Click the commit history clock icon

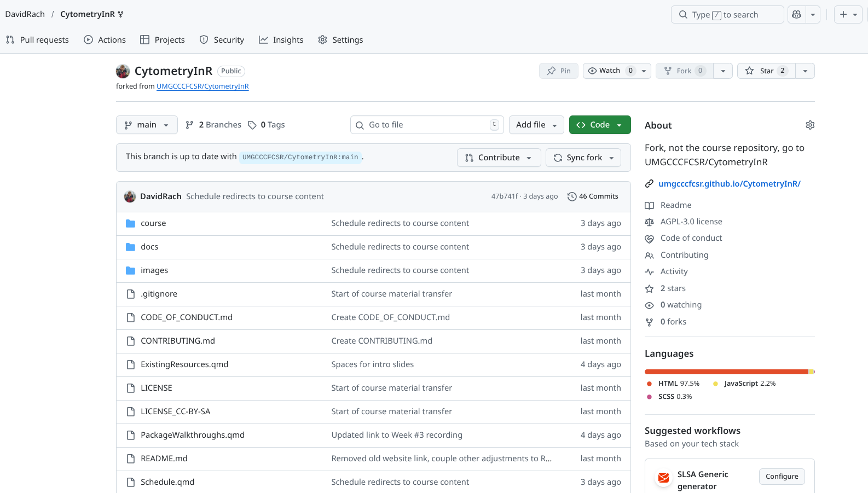572,196
